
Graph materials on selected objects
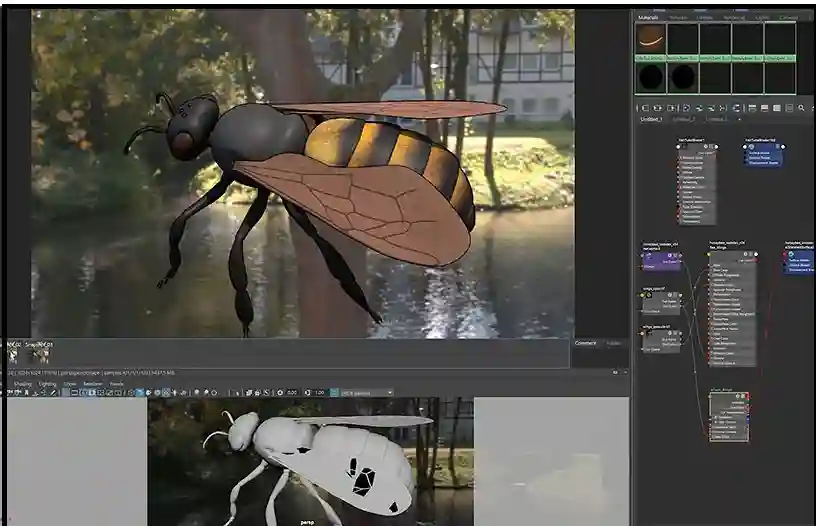click(x=736, y=108)
